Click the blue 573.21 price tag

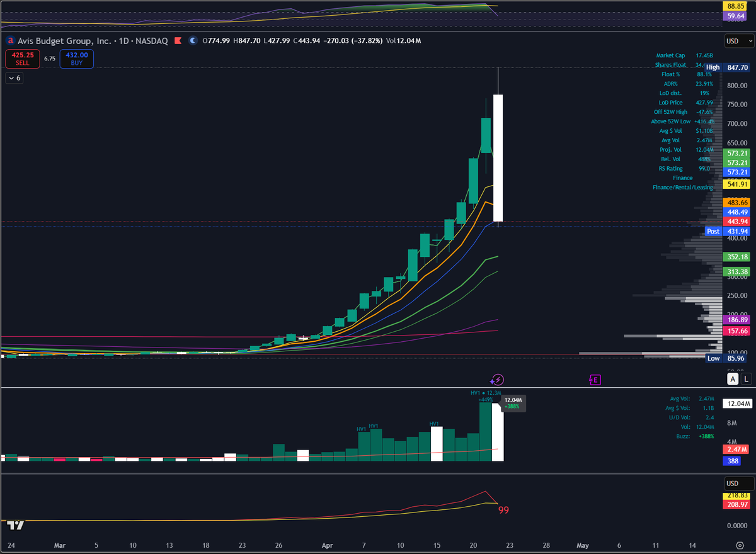(737, 172)
